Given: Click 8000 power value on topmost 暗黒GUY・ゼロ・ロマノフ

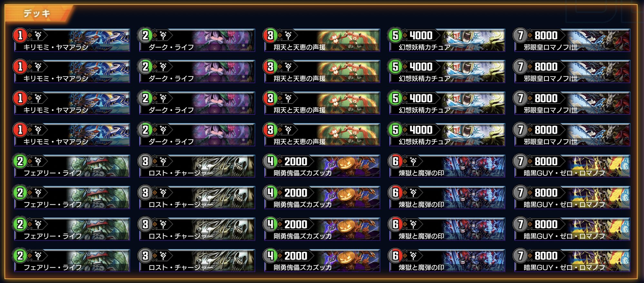Looking at the screenshot, I should click(x=546, y=161).
